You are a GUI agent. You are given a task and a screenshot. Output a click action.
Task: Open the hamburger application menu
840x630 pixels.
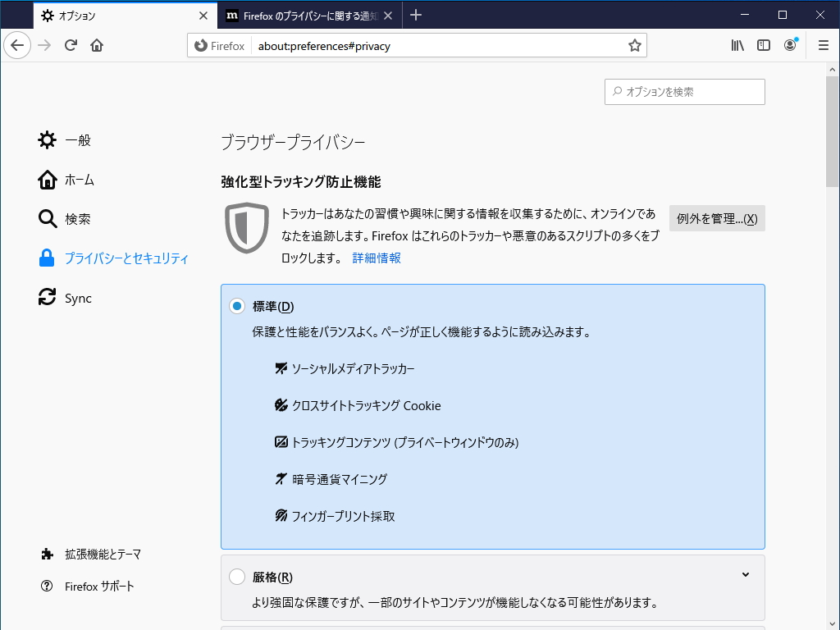pyautogui.click(x=823, y=45)
